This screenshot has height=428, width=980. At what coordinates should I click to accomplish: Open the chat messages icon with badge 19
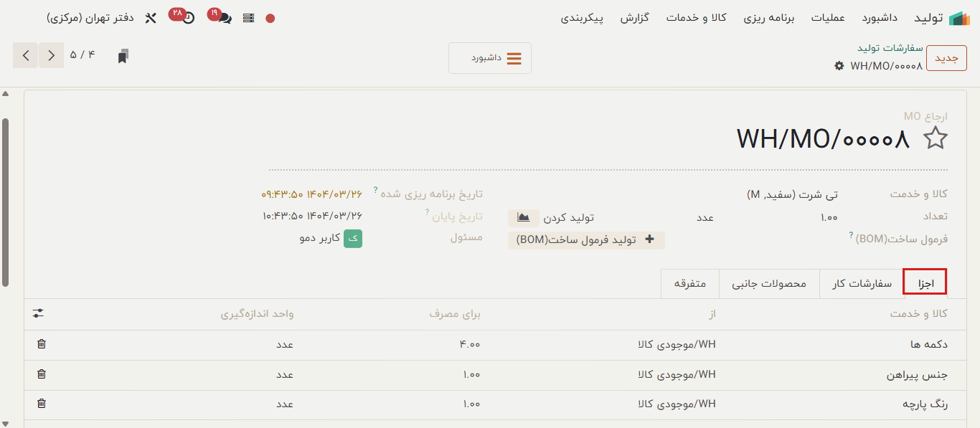(224, 18)
